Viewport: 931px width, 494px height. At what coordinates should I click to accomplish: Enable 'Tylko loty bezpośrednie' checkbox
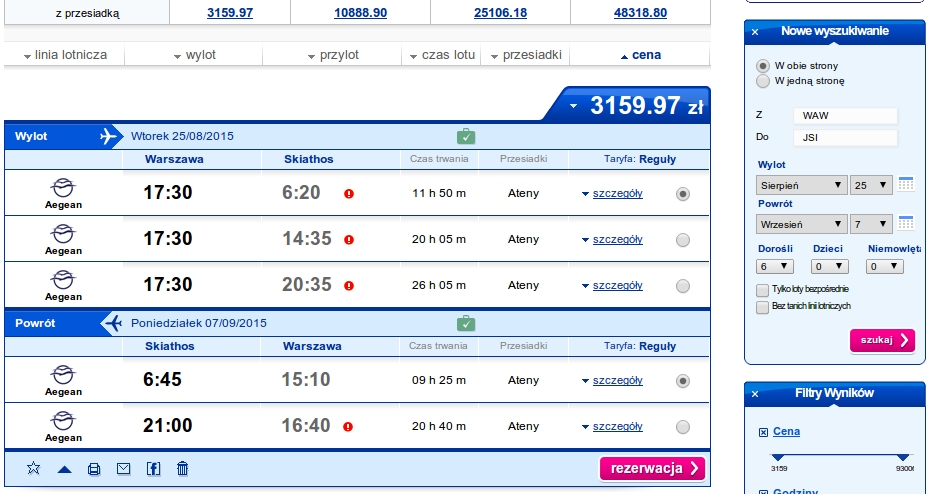click(762, 290)
